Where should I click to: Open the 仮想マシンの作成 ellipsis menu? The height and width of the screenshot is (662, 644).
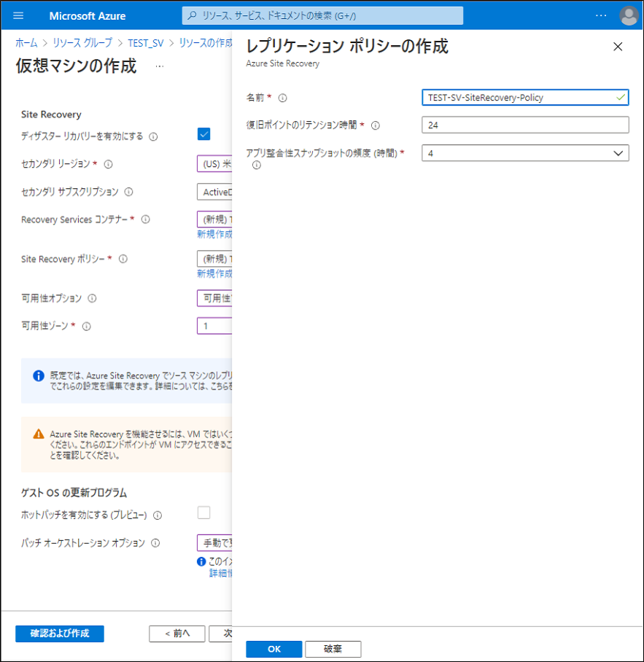pos(159,66)
